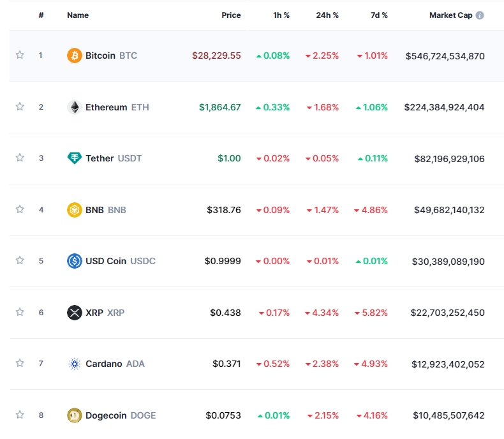The width and height of the screenshot is (504, 439).
Task: Favorite XRP using its star
Action: point(20,313)
